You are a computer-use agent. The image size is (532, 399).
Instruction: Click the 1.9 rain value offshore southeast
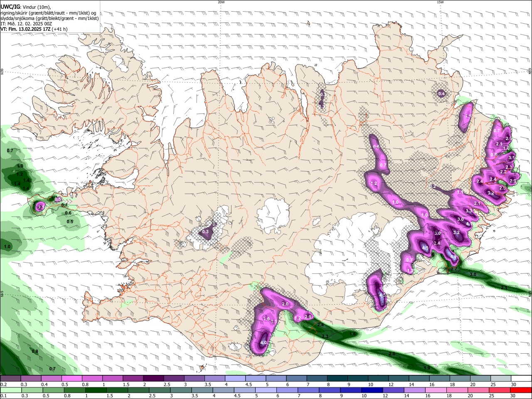click(427, 368)
